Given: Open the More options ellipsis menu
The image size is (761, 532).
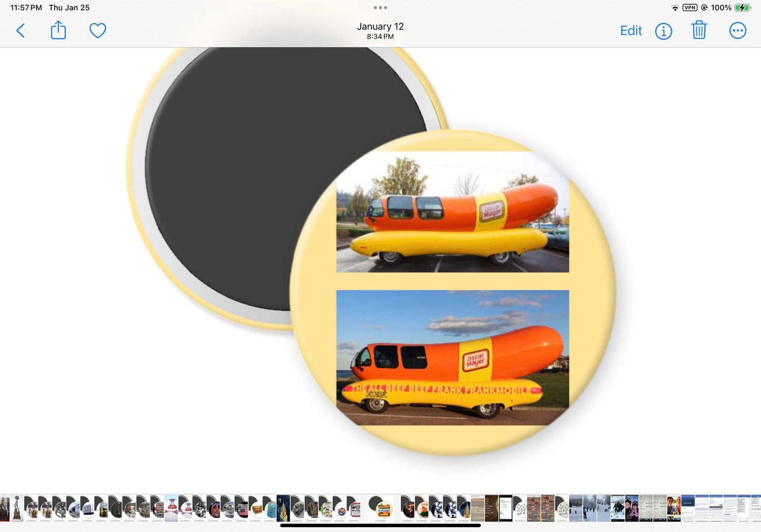Looking at the screenshot, I should (x=737, y=31).
